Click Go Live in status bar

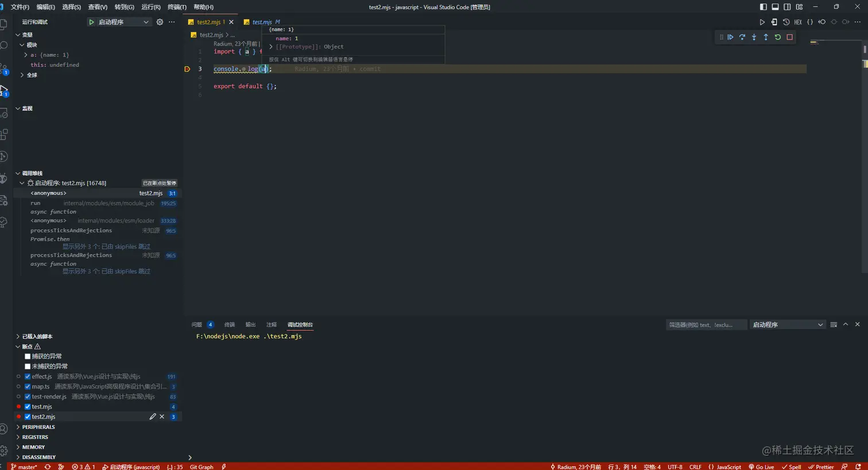[761, 467]
